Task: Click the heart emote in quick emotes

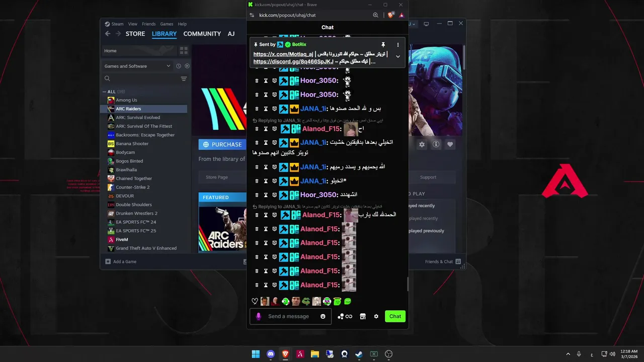Action: [255, 301]
